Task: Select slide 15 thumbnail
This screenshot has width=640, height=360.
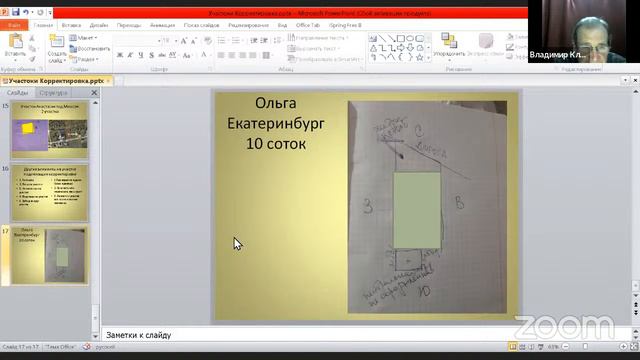Action: pyautogui.click(x=49, y=130)
